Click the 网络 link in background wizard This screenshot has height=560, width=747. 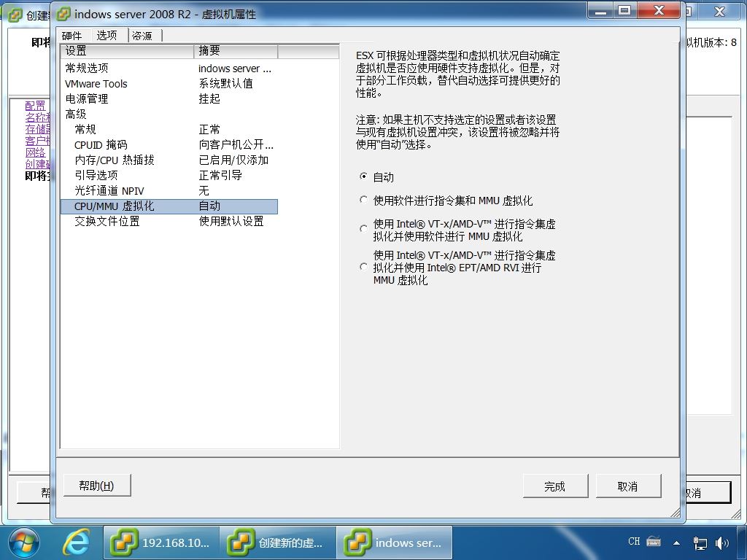pos(35,152)
